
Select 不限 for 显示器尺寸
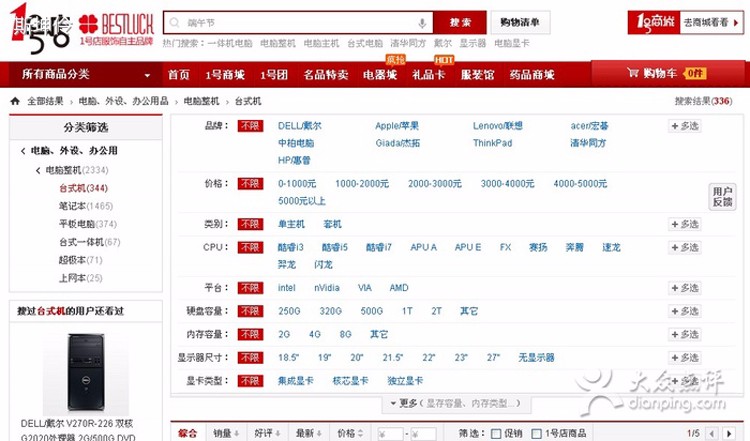(250, 358)
